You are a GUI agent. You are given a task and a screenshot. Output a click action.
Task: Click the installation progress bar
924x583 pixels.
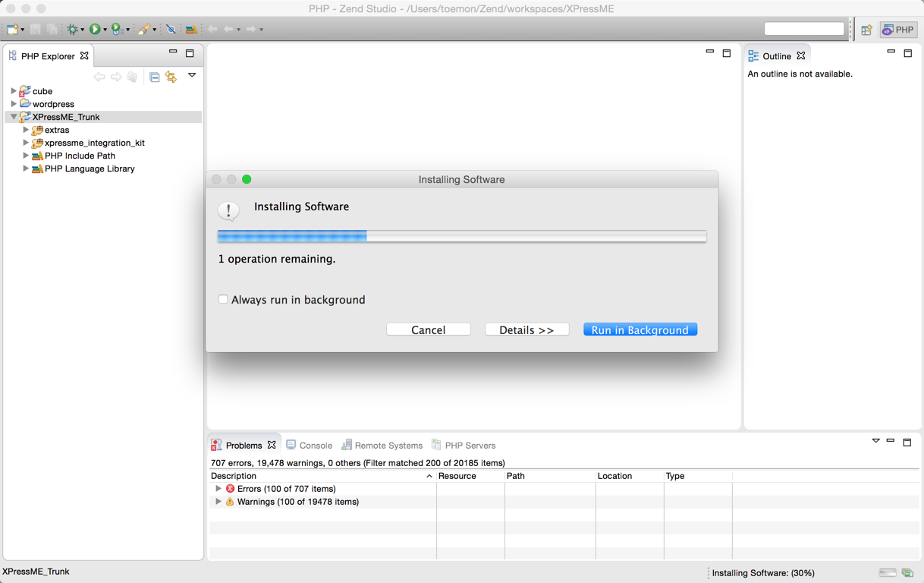[462, 236]
